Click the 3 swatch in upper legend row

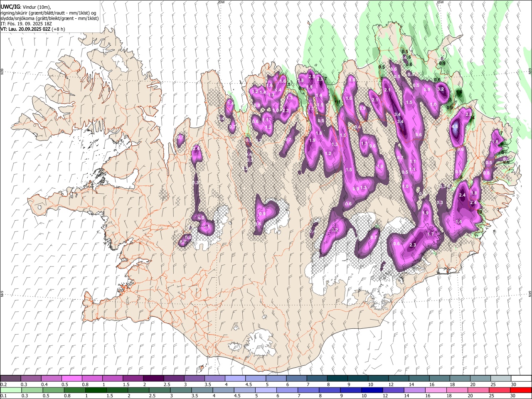194,378
